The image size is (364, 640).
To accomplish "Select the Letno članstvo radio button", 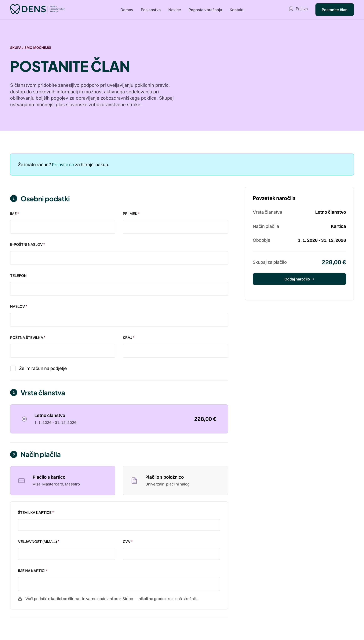I will pyautogui.click(x=24, y=419).
